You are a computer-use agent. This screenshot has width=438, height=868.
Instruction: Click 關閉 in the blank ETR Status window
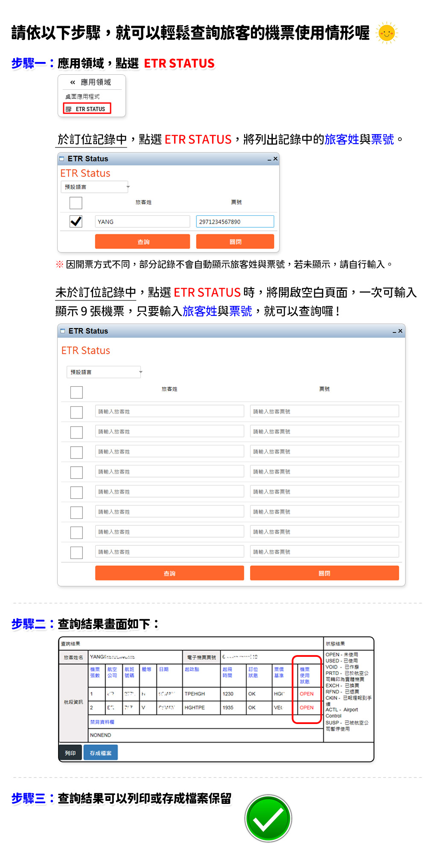pos(324,573)
